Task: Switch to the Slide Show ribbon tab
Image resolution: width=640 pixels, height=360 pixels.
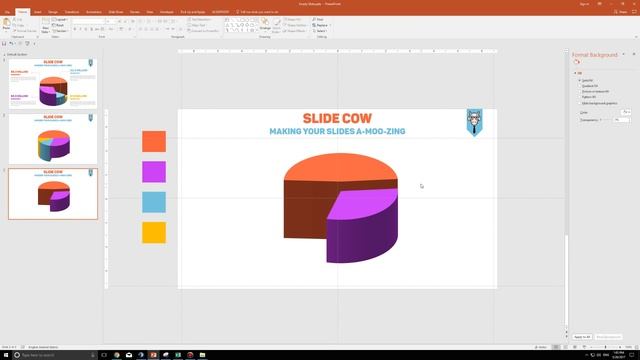Action: coord(116,12)
